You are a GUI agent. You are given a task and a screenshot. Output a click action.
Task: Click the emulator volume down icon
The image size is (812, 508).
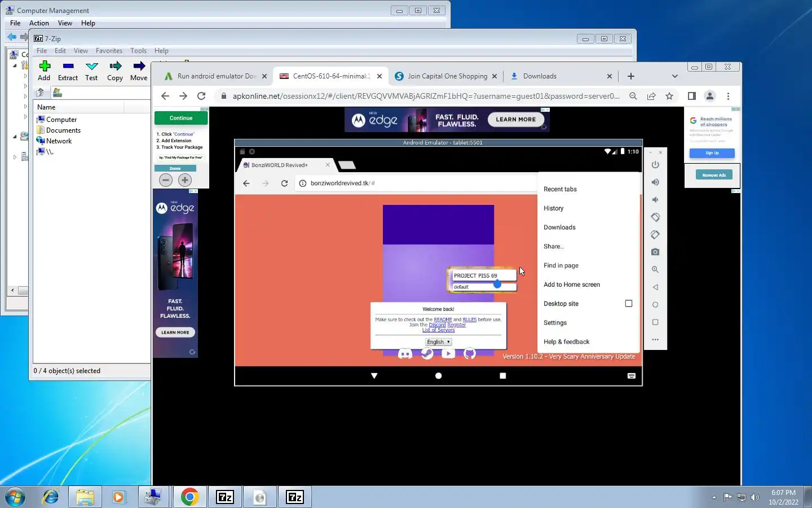point(655,200)
